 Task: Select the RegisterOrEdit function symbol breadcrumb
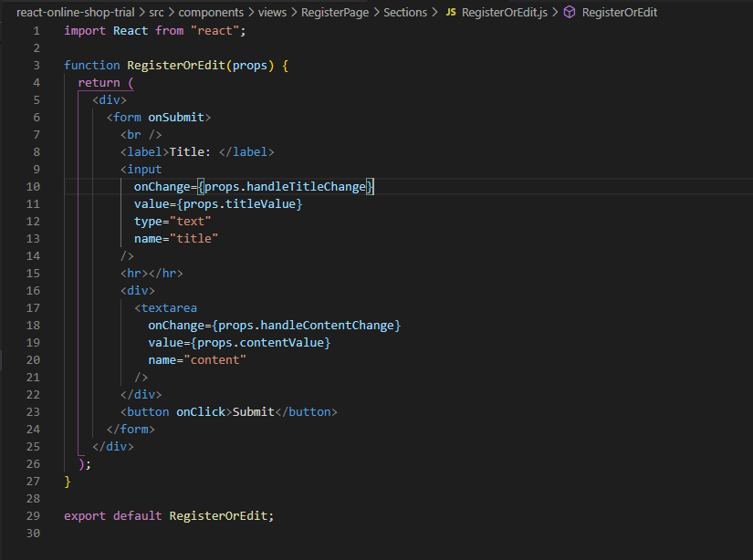tap(622, 12)
